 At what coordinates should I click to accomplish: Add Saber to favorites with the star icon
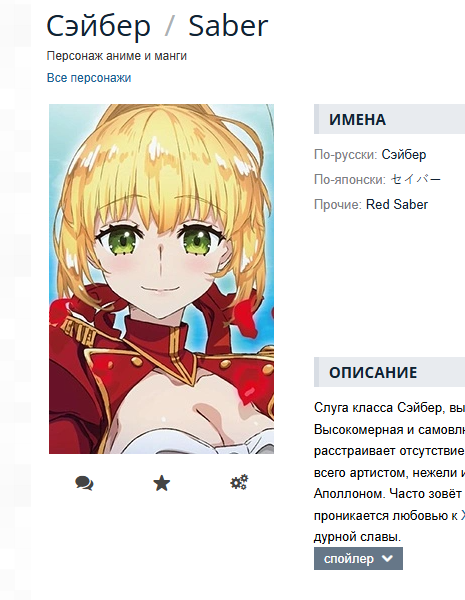coord(162,483)
